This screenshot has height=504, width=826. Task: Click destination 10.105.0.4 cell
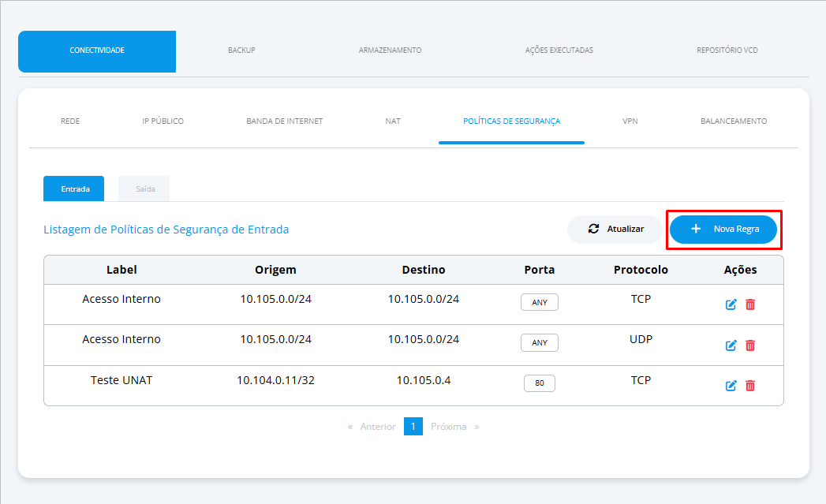point(424,380)
